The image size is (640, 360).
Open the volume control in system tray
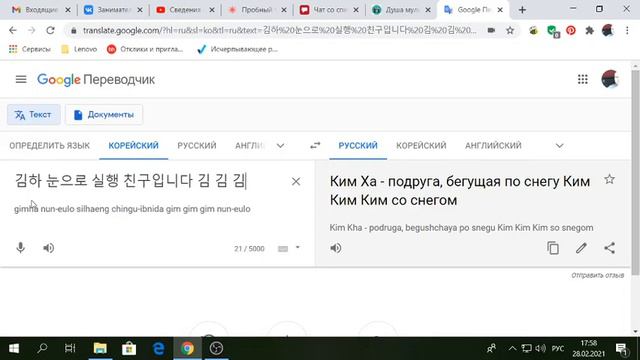pos(540,348)
